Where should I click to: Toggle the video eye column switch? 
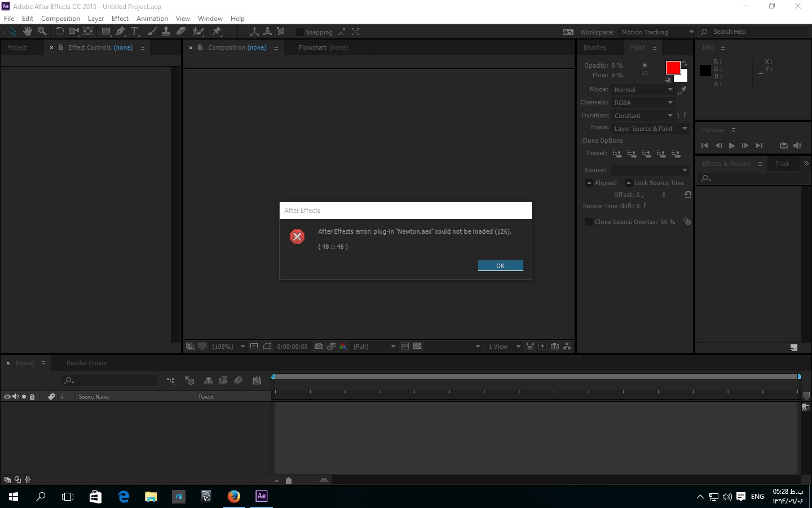coord(7,397)
